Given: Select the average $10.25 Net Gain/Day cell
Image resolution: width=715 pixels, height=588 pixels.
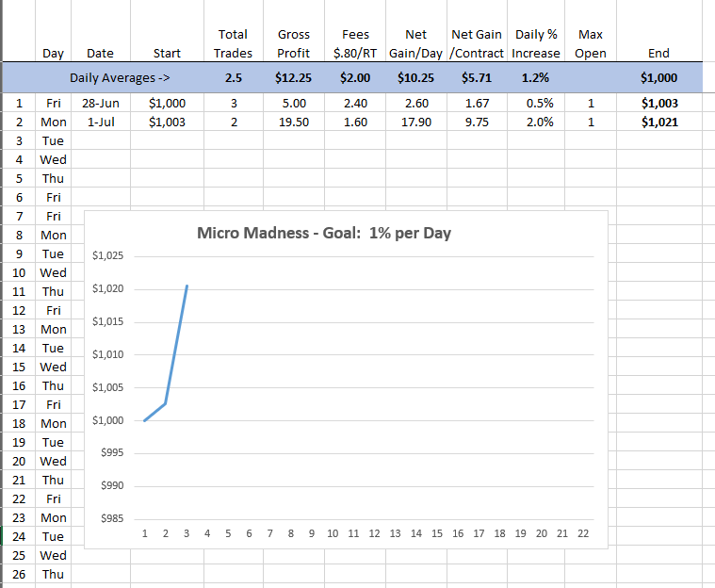Looking at the screenshot, I should click(x=415, y=77).
